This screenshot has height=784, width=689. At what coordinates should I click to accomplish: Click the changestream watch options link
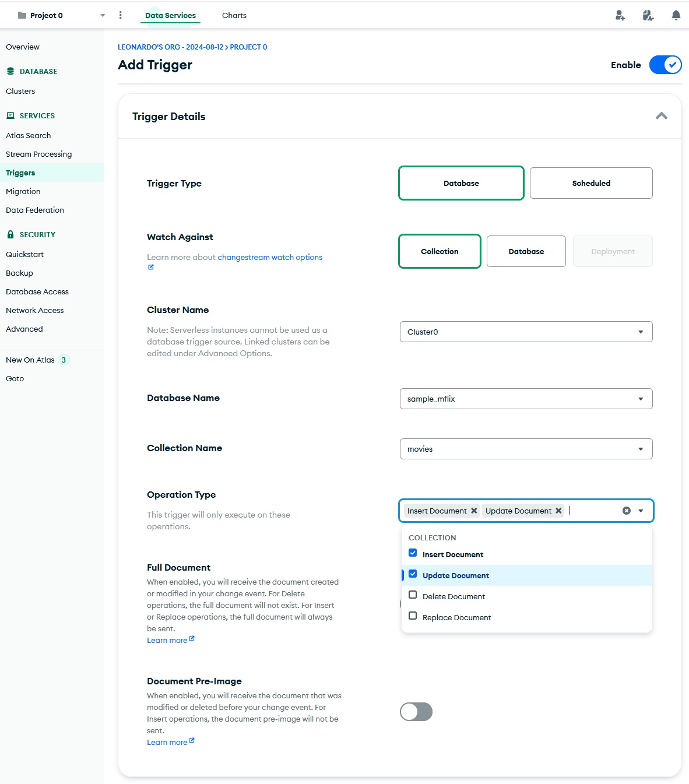coord(269,257)
